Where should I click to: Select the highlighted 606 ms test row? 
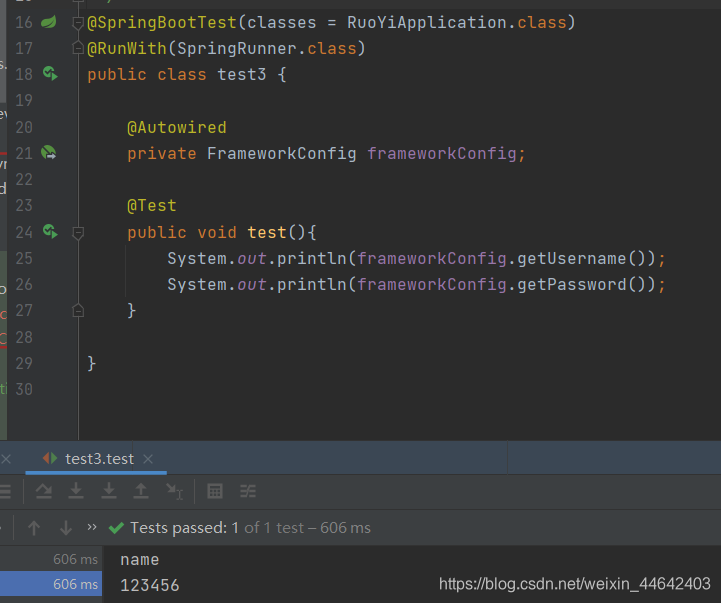(x=51, y=584)
